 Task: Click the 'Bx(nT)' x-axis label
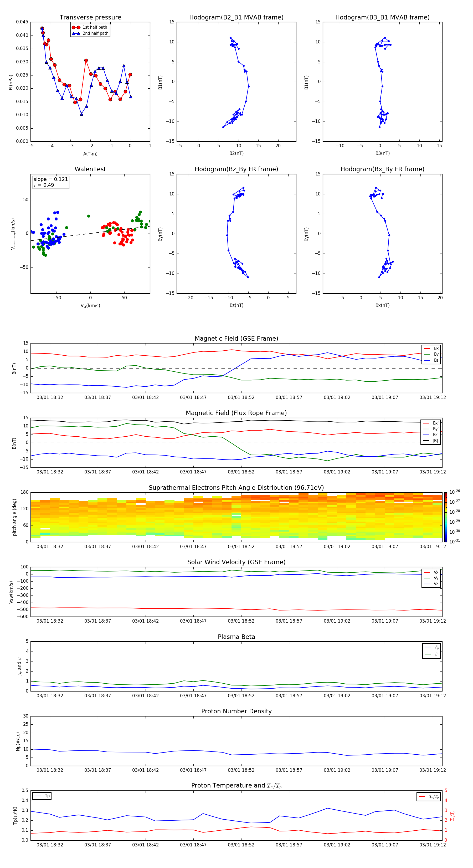click(382, 305)
